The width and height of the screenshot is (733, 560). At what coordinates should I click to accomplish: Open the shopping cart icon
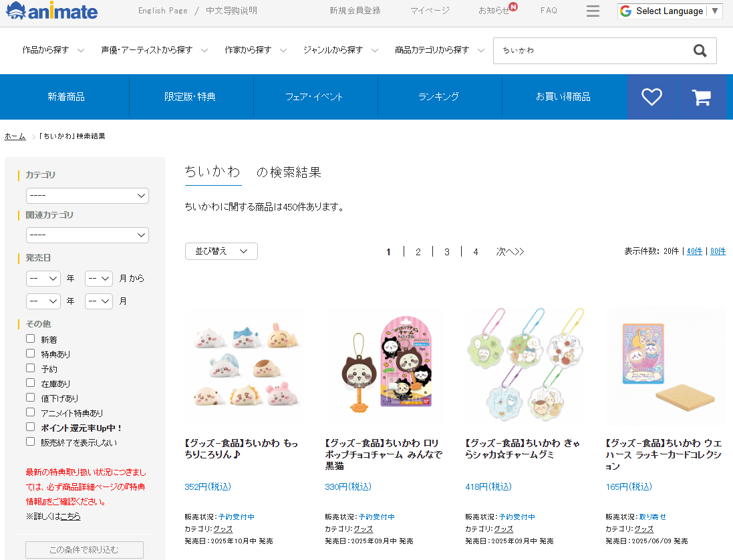click(701, 97)
